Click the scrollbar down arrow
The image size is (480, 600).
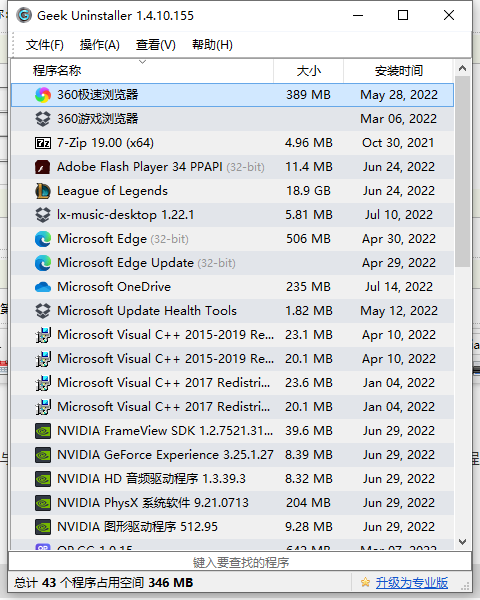coord(462,542)
